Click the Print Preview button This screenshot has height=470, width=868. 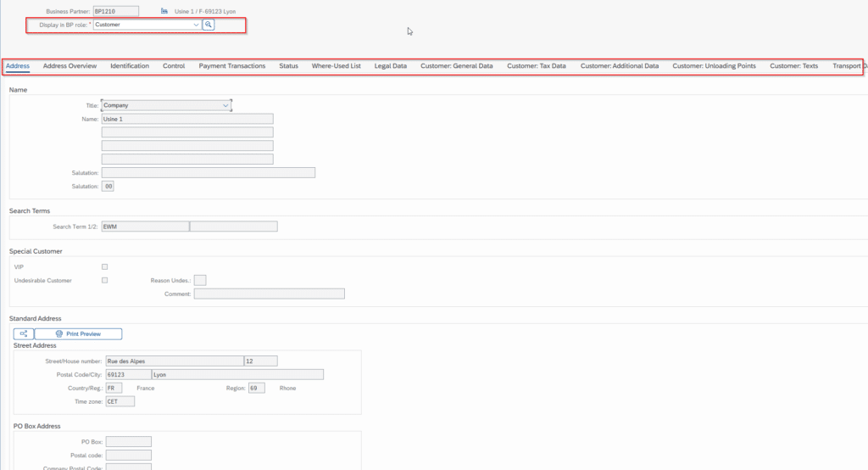78,333
